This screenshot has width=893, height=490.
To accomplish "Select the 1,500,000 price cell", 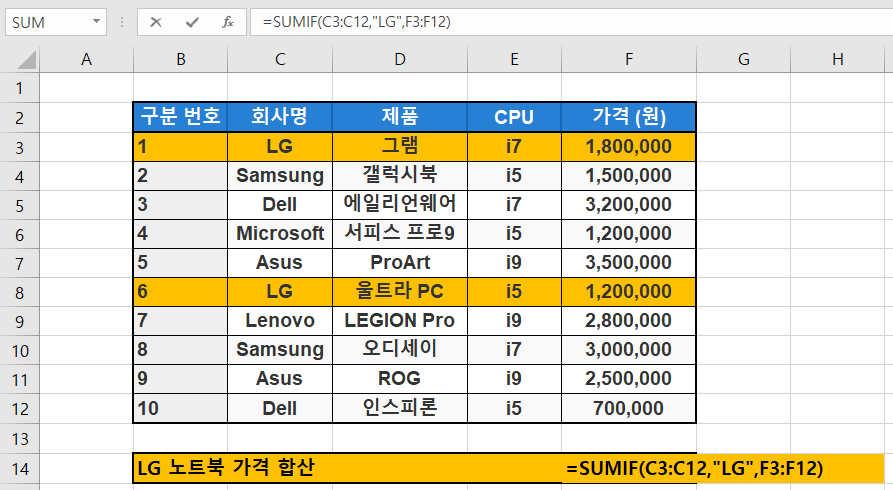I will click(629, 175).
